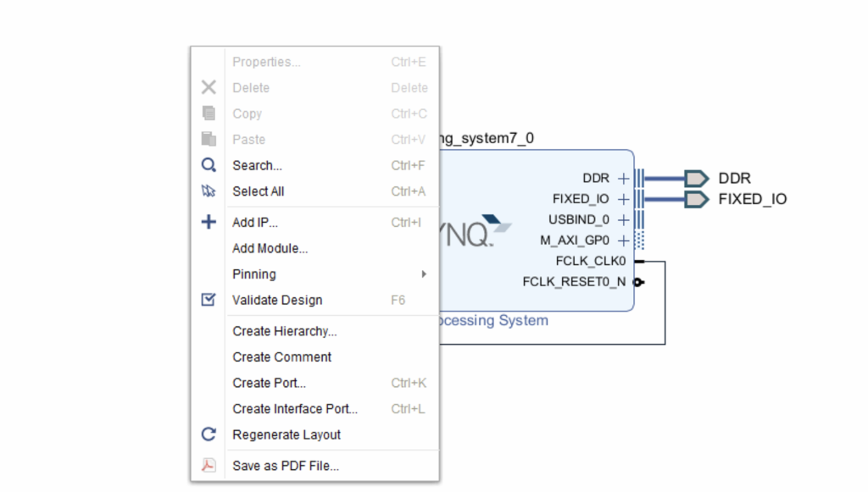
Task: Click the FCLK_CLK0 output pin
Action: tap(638, 262)
